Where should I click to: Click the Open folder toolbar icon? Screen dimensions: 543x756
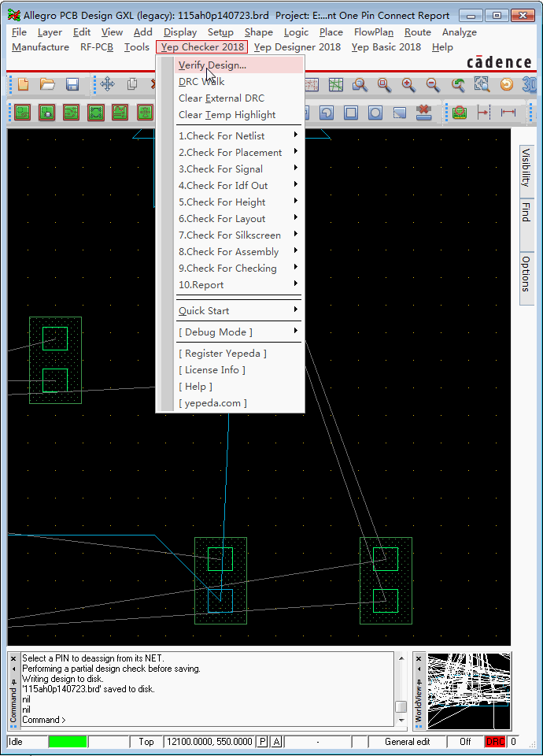47,85
